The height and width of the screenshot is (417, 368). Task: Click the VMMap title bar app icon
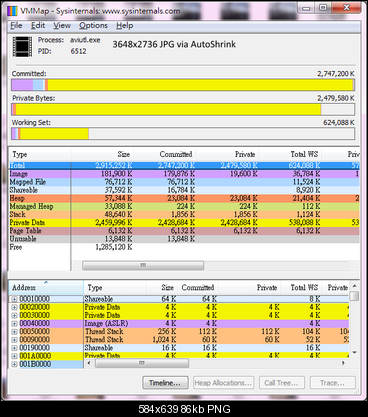(x=12, y=11)
